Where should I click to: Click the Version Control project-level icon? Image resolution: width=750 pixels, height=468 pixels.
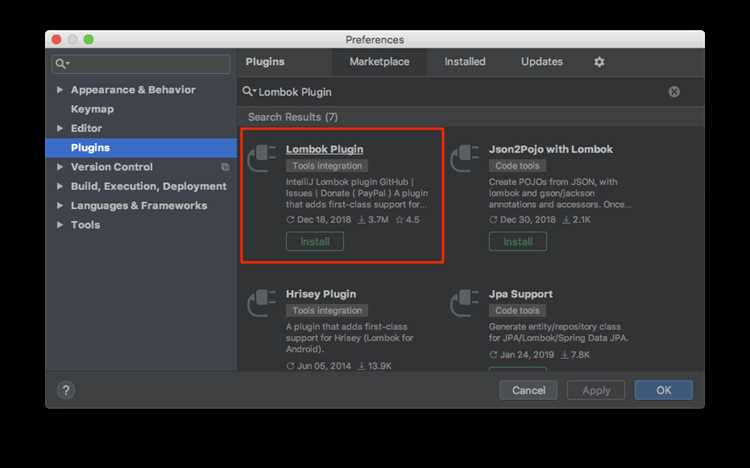225,167
